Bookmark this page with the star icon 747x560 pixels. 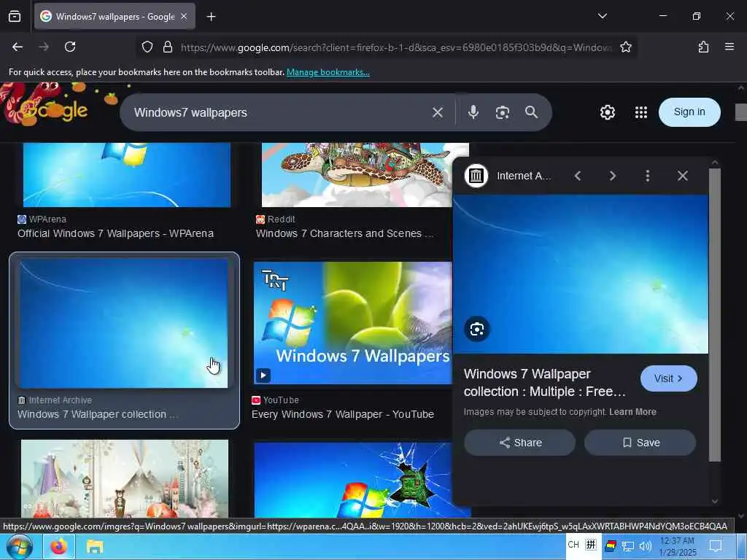pos(625,47)
